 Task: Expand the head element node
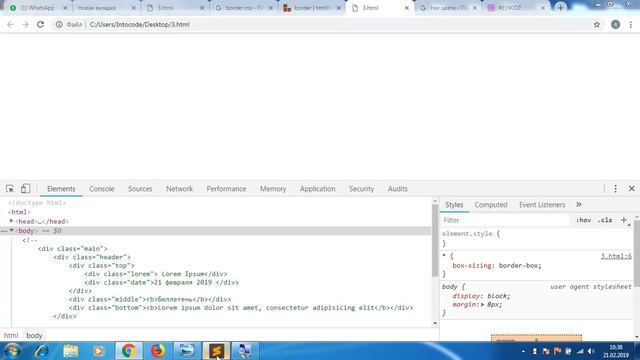11,221
